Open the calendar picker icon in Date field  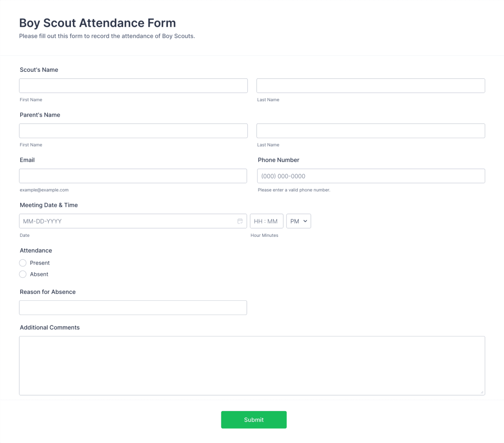click(x=240, y=221)
